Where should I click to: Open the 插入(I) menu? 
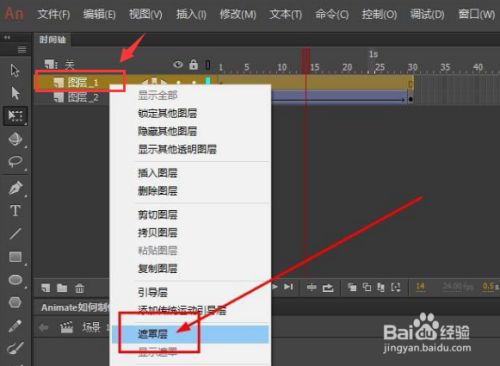[191, 14]
